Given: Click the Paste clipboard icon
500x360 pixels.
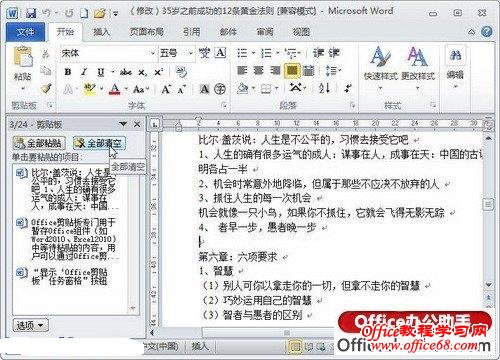Looking at the screenshot, I should 23,57.
